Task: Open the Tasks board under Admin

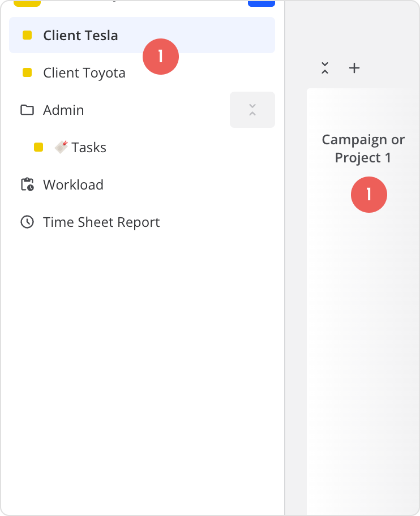Action: (x=89, y=148)
